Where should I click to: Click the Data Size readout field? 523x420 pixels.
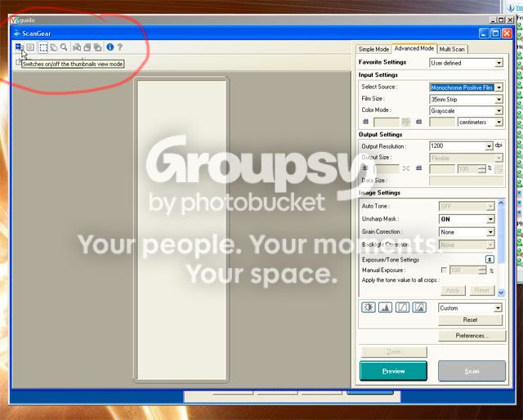click(467, 181)
